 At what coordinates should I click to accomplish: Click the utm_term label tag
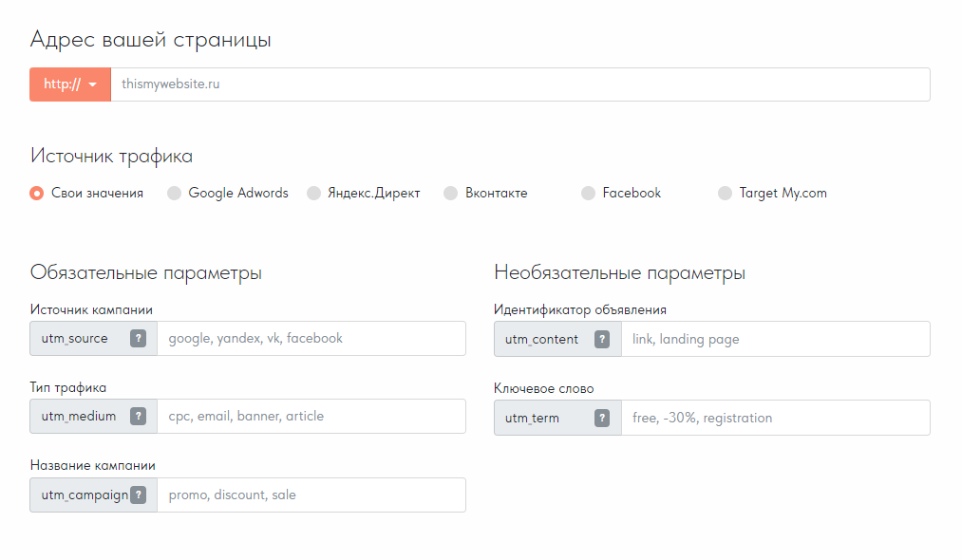click(x=533, y=418)
